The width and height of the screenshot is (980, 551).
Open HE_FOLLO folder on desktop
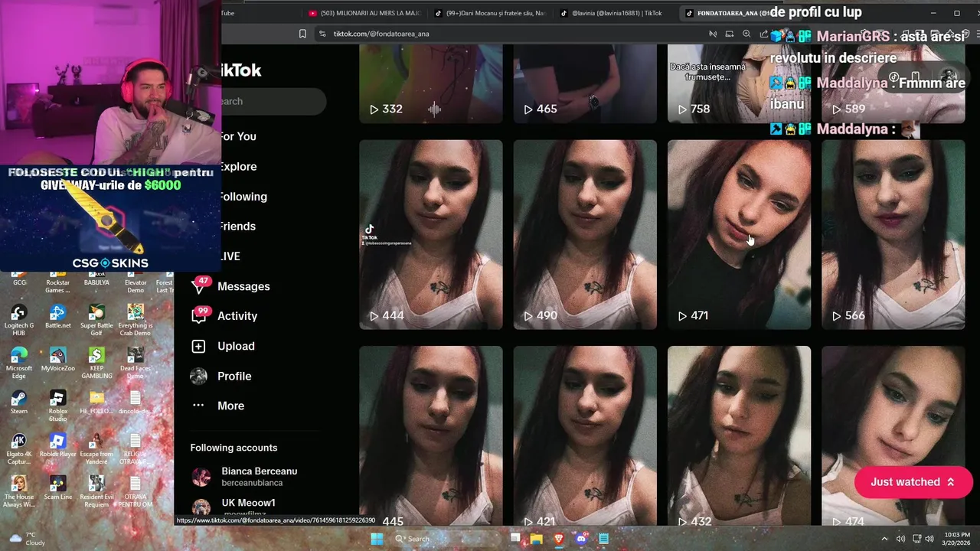tap(96, 402)
